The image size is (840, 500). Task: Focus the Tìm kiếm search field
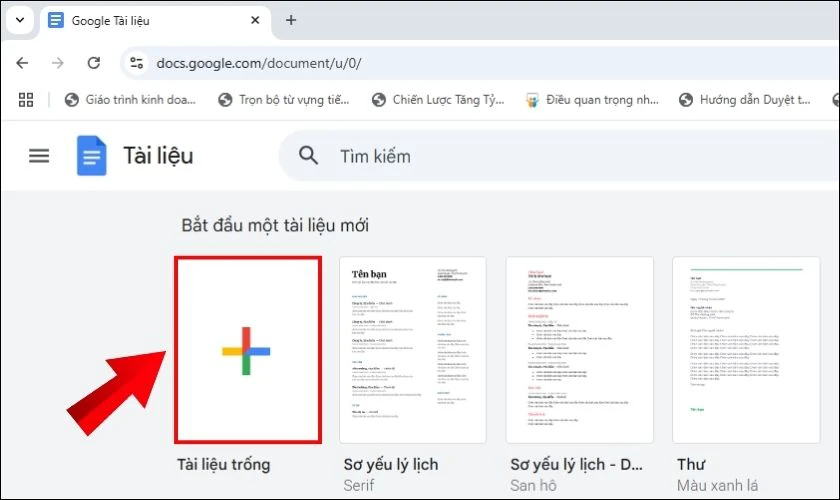[559, 156]
